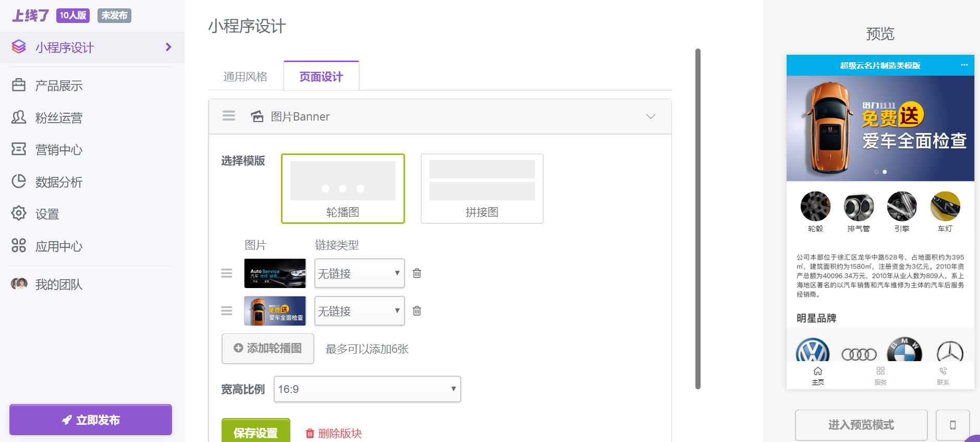Image resolution: width=980 pixels, height=442 pixels.
Task: Click the Volkswagen brand logo in preview
Action: tap(813, 350)
